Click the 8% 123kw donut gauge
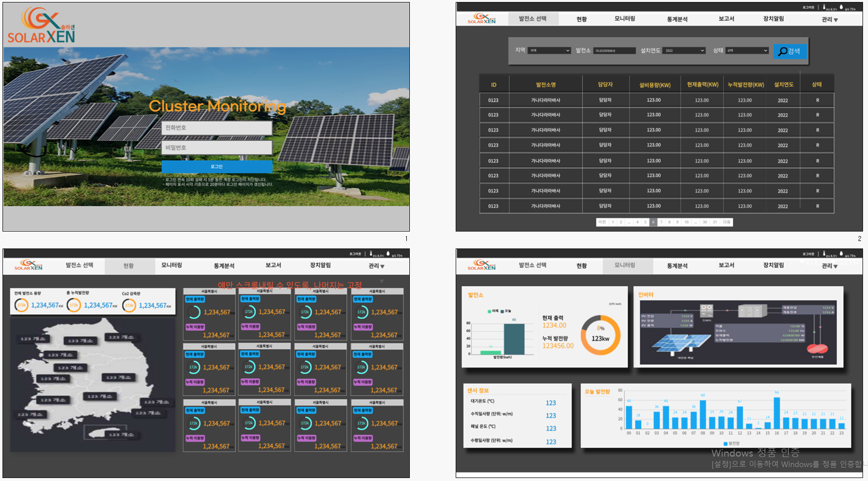 [x=600, y=335]
